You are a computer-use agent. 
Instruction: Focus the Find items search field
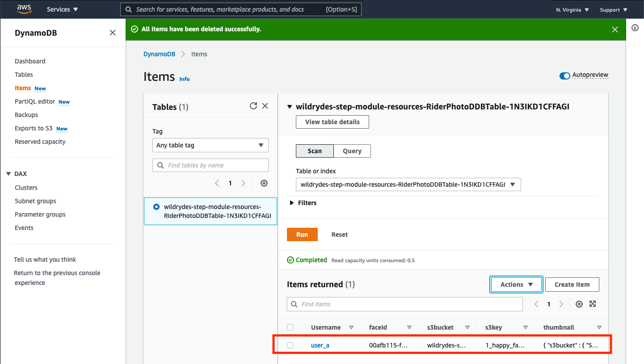[x=405, y=304]
